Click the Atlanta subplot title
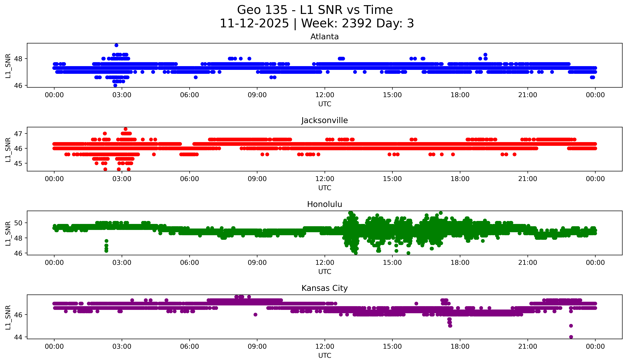 324,37
